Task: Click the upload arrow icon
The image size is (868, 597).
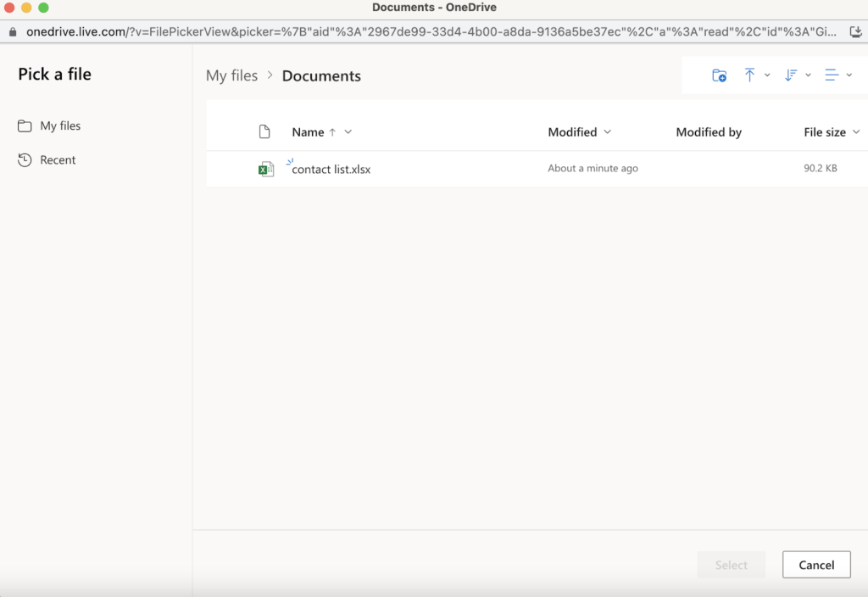Action: (749, 75)
